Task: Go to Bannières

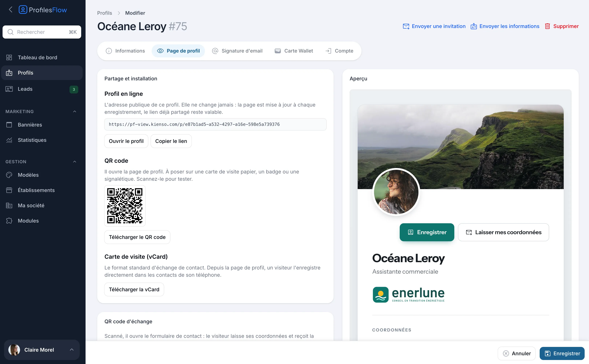Action: (42, 125)
